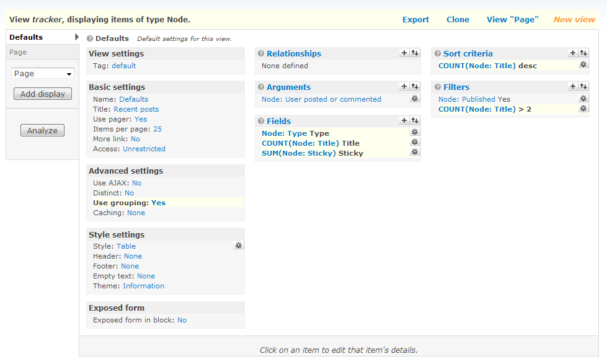Screen dimensions: 607x364
Task: Open gear settings for Style: Table
Action: pos(239,246)
